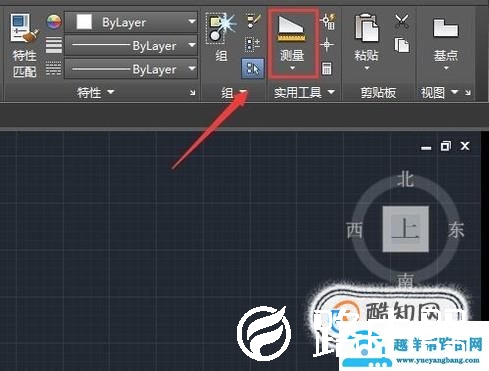Click the Base point (基点) icon
Viewport: 489px width, 371px height.
pos(446,28)
